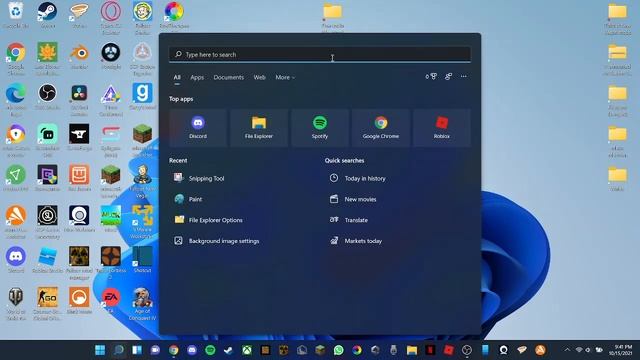Open Google Chrome tile in Top apps
The width and height of the screenshot is (640, 360).
381,128
